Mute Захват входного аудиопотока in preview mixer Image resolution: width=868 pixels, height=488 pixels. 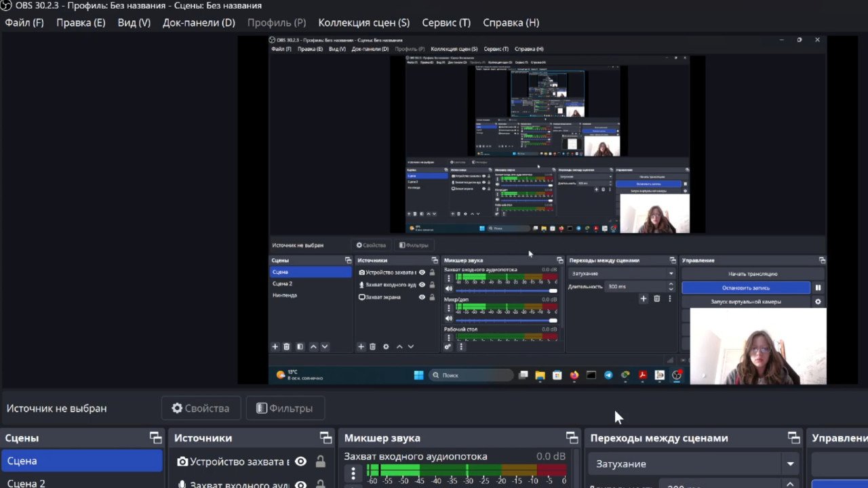point(448,289)
